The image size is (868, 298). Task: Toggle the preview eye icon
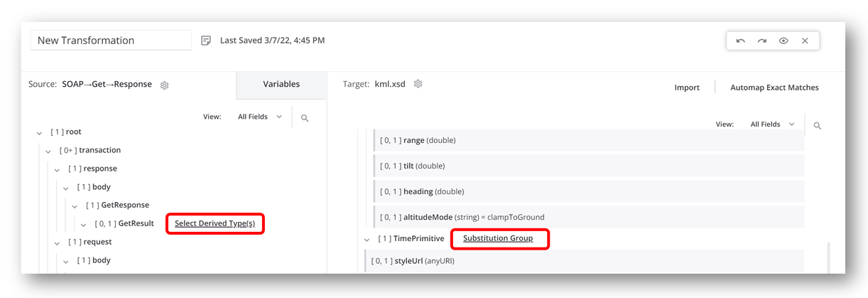(x=783, y=41)
